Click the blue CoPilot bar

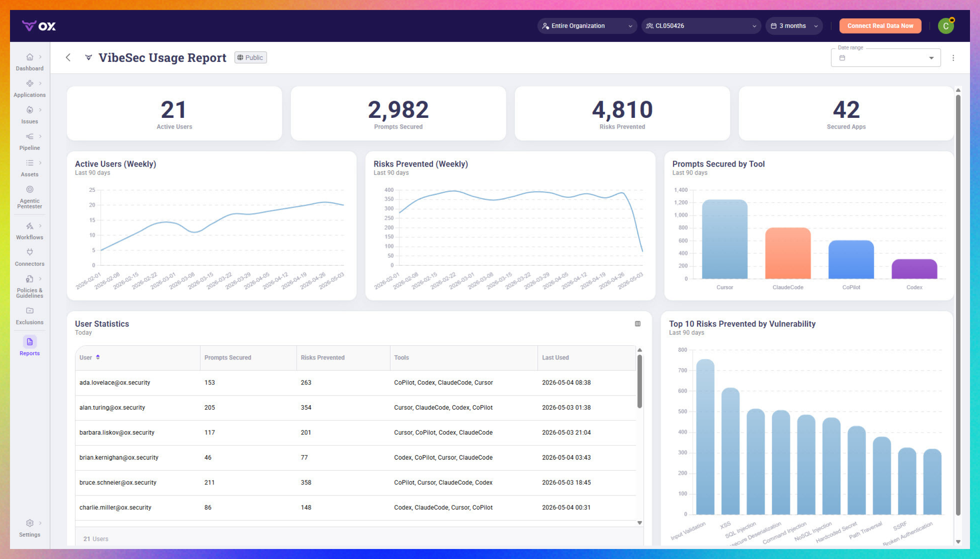point(851,259)
